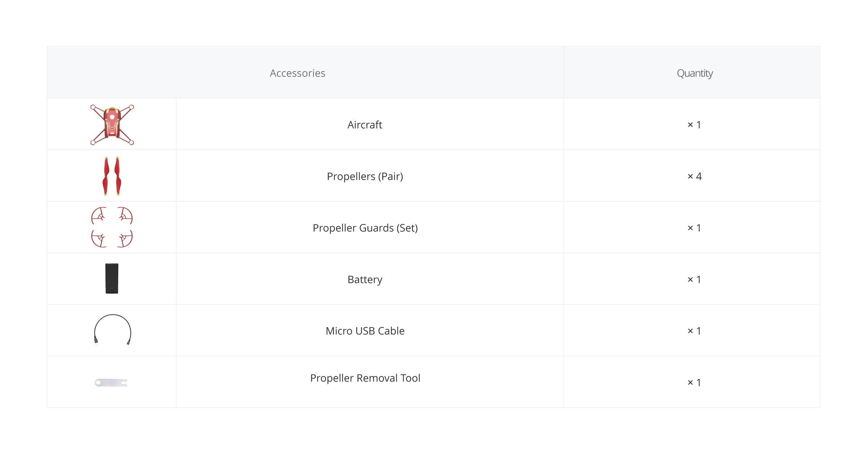Screen dimensions: 868x464
Task: Click the Propeller Guards × 1 quantity
Action: [694, 228]
